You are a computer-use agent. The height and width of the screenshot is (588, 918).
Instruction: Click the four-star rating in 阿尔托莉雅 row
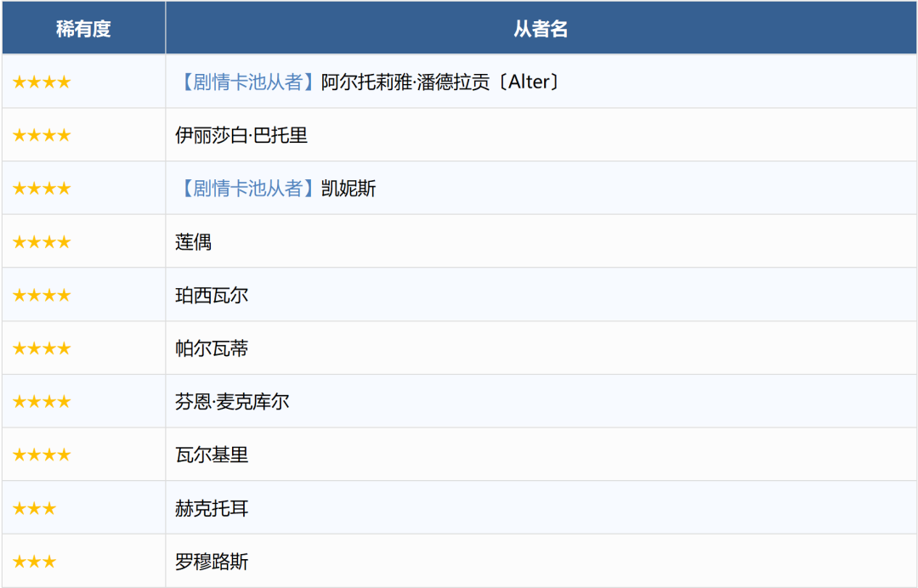tap(42, 82)
